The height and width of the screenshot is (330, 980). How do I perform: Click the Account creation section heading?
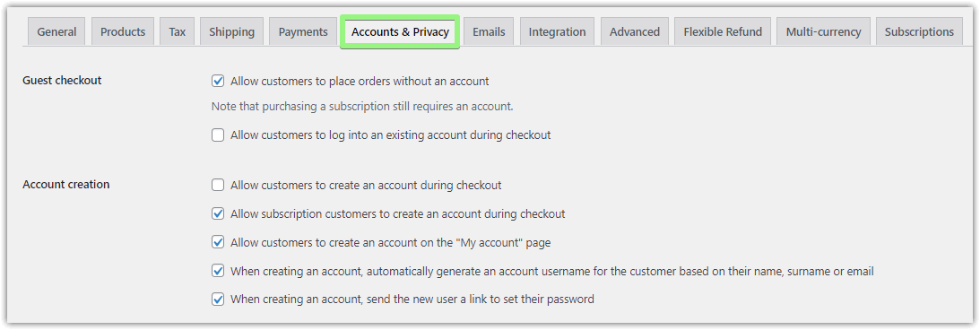(66, 185)
